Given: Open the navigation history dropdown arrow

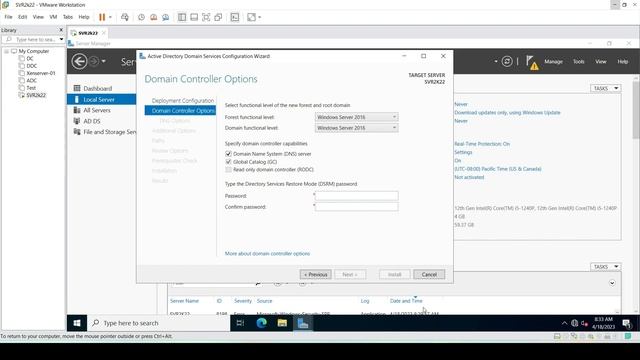Looking at the screenshot, I should coord(103,62).
